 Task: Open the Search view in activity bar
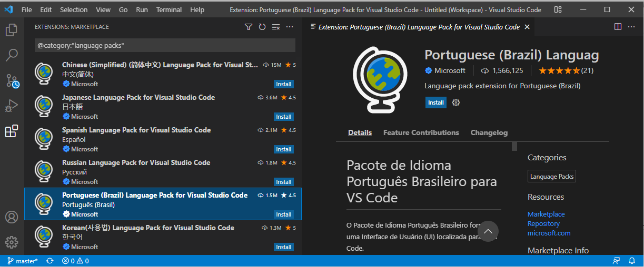coord(12,55)
